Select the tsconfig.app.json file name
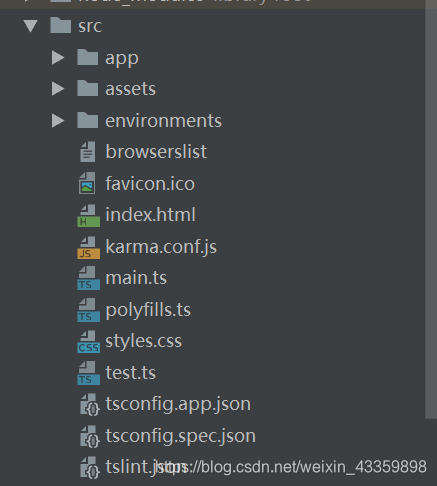The width and height of the screenshot is (437, 486). click(x=178, y=405)
